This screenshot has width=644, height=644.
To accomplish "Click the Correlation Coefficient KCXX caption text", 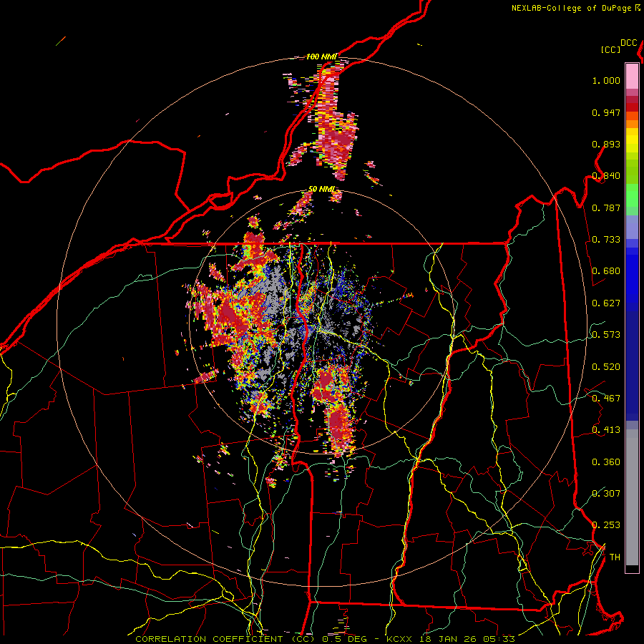I will 325,639.
